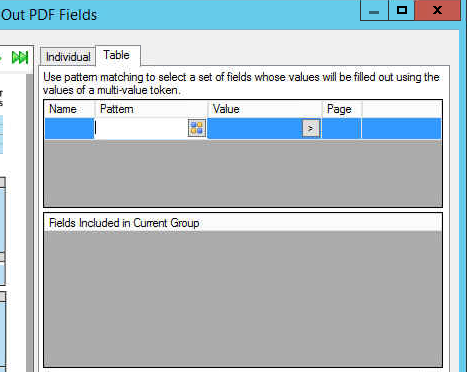The image size is (467, 372).
Task: Click into the Pattern text input
Action: [x=141, y=128]
